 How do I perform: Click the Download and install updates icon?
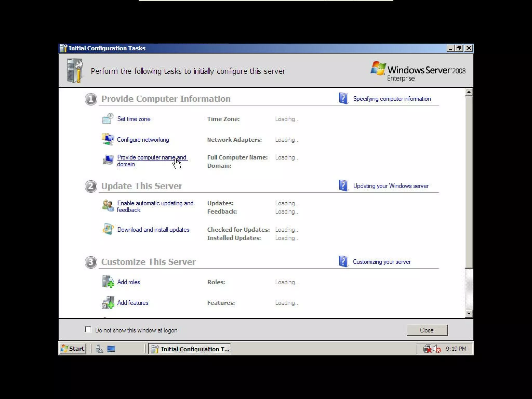pyautogui.click(x=108, y=229)
